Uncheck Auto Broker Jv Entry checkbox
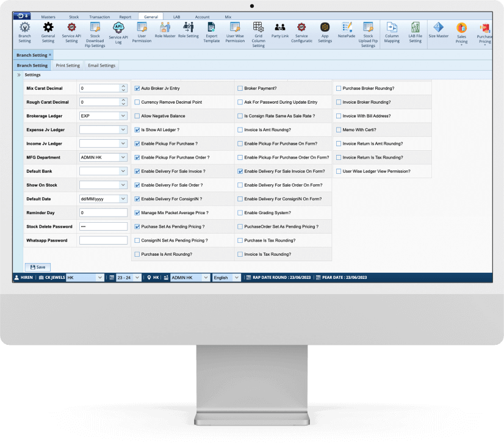 click(x=137, y=88)
